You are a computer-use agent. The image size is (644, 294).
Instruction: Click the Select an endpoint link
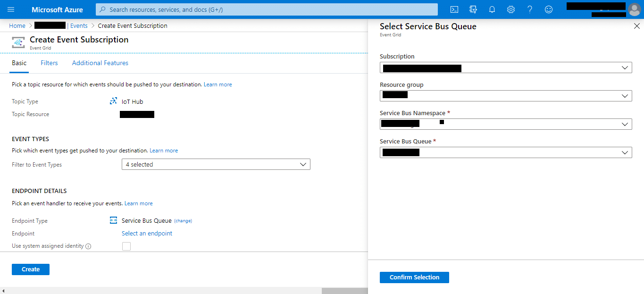click(147, 234)
